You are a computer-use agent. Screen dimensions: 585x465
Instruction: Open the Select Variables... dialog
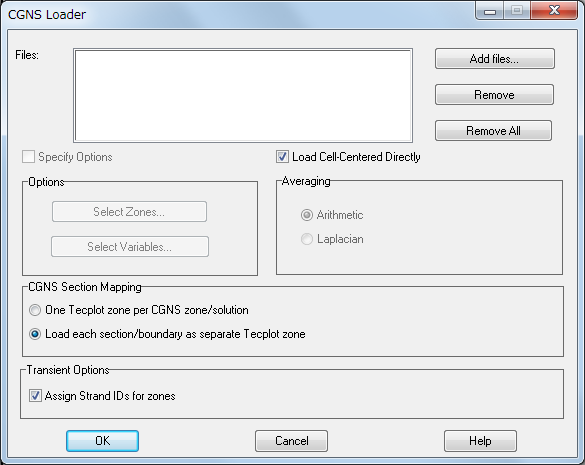pyautogui.click(x=129, y=246)
